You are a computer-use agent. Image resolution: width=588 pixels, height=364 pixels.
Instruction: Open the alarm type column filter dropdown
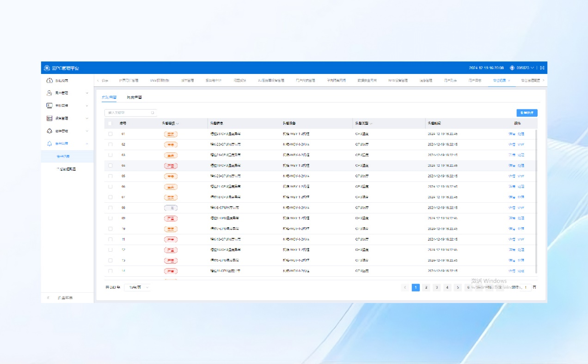371,124
